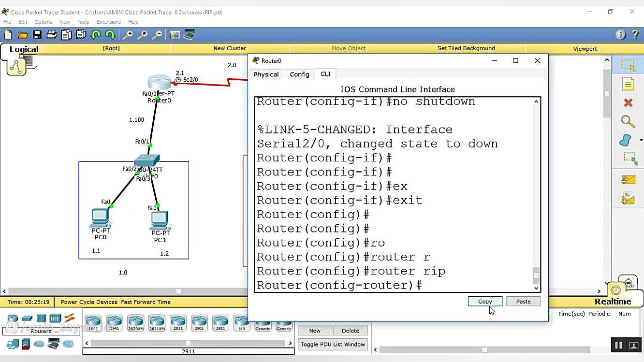644x362 pixels.
Task: Add a Complex PDU envelope
Action: coord(628,198)
